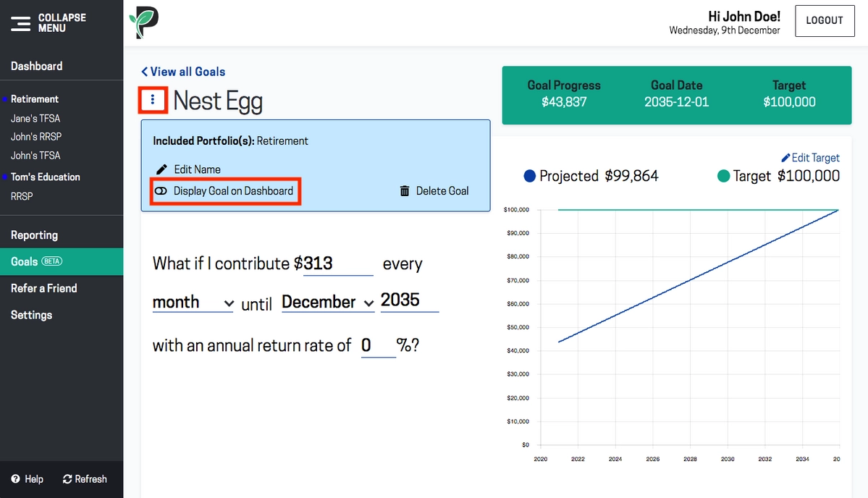Click the year field showing 2035
The height and width of the screenshot is (498, 868).
click(x=409, y=300)
